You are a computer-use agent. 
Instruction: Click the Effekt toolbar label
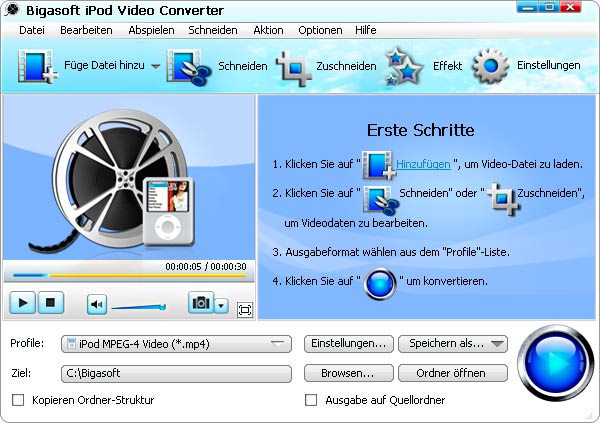(447, 66)
